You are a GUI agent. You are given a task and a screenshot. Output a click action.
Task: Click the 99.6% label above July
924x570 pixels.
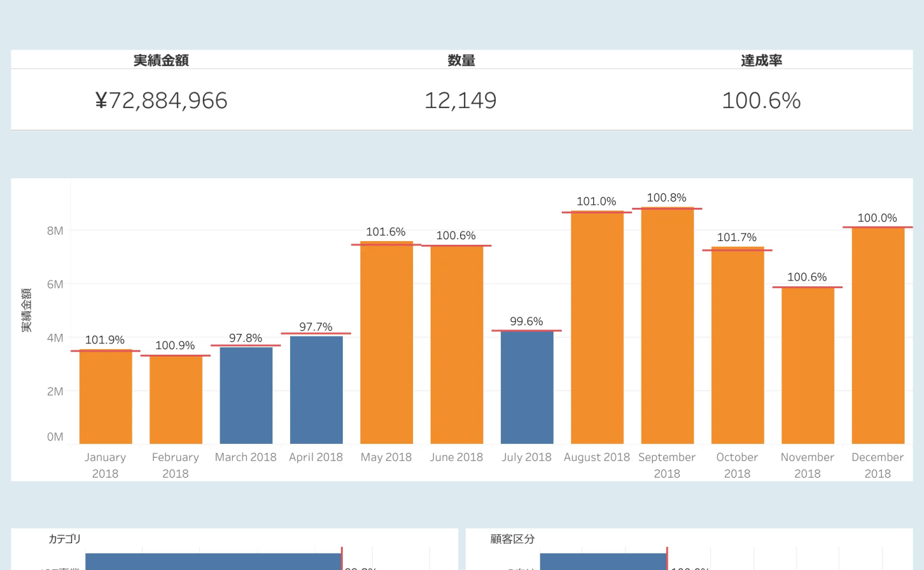click(x=527, y=321)
